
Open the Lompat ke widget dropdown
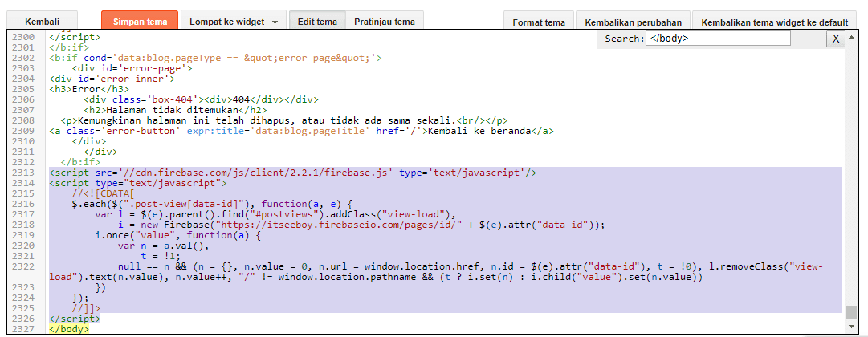[x=234, y=22]
